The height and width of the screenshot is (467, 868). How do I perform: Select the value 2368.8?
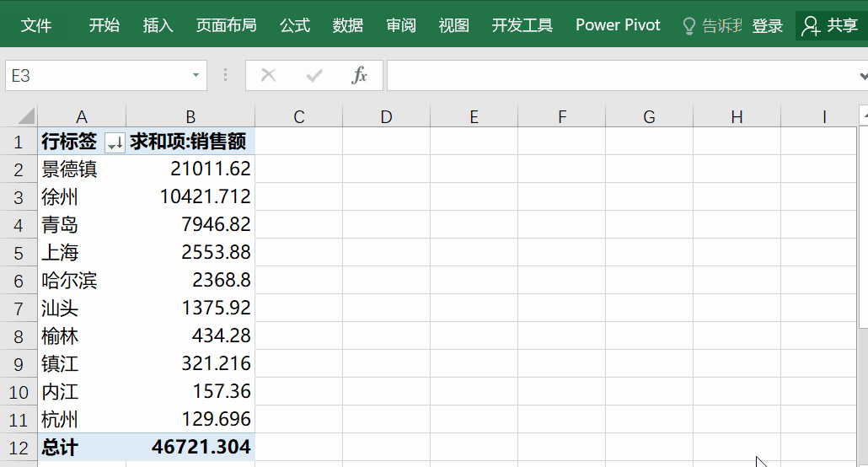click(x=190, y=281)
